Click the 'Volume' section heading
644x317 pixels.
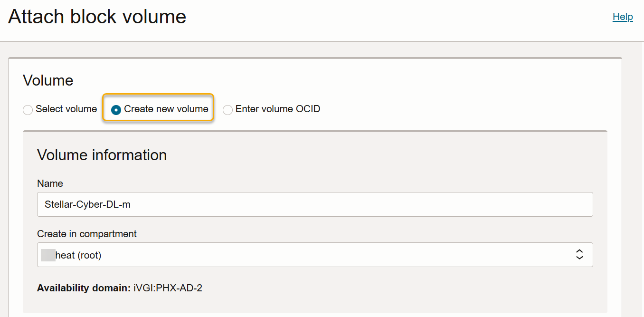[48, 80]
